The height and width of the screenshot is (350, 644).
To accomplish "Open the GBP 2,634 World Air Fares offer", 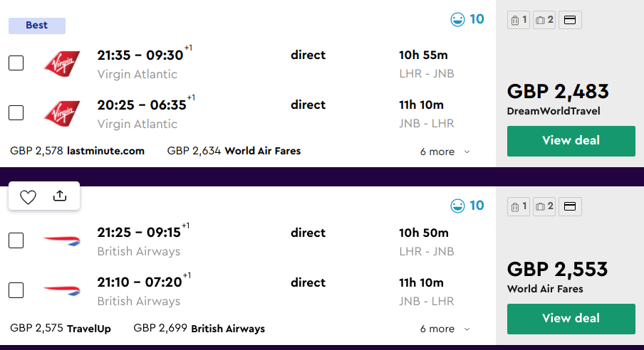I will (234, 151).
